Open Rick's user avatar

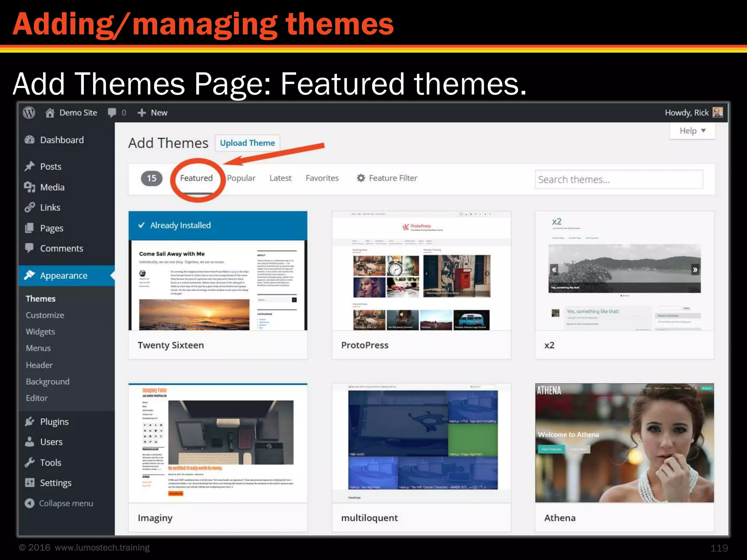pos(717,112)
